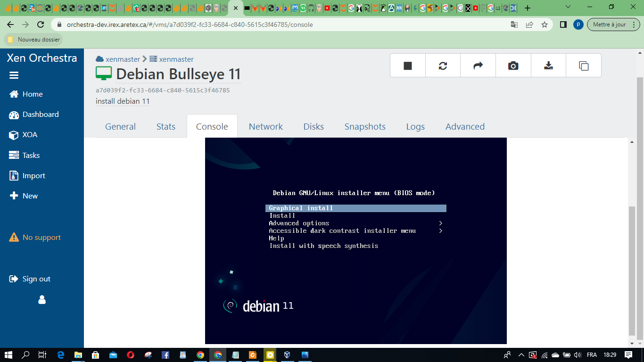Toggle the Xen Orchestra hamburger menu
Viewport: 644px width, 362px height.
pos(14,75)
